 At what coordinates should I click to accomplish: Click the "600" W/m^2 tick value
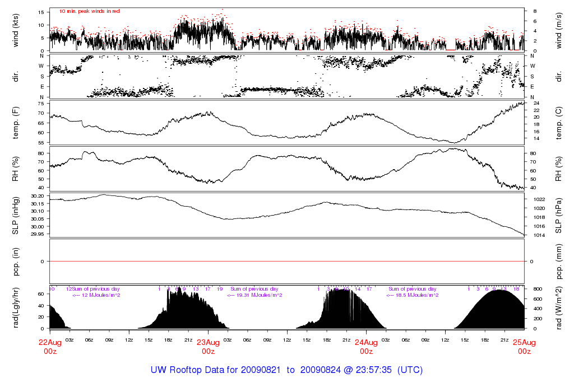(x=538, y=298)
